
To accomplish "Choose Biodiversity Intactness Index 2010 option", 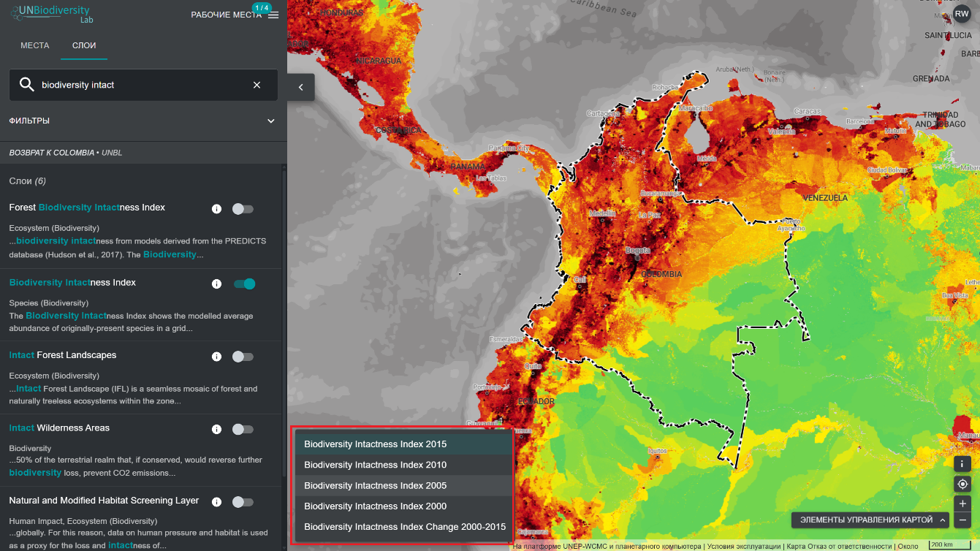I will 375,465.
